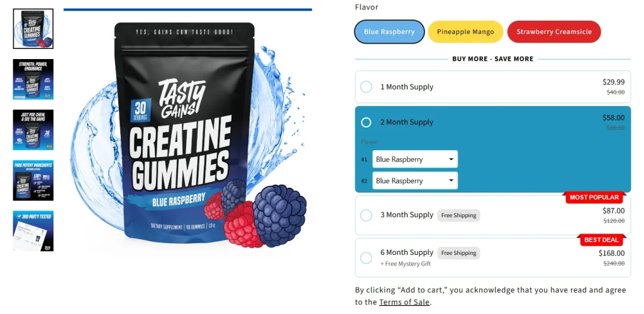Select the Blue Raspberry flavor swatch
This screenshot has width=644, height=314.
coord(389,31)
